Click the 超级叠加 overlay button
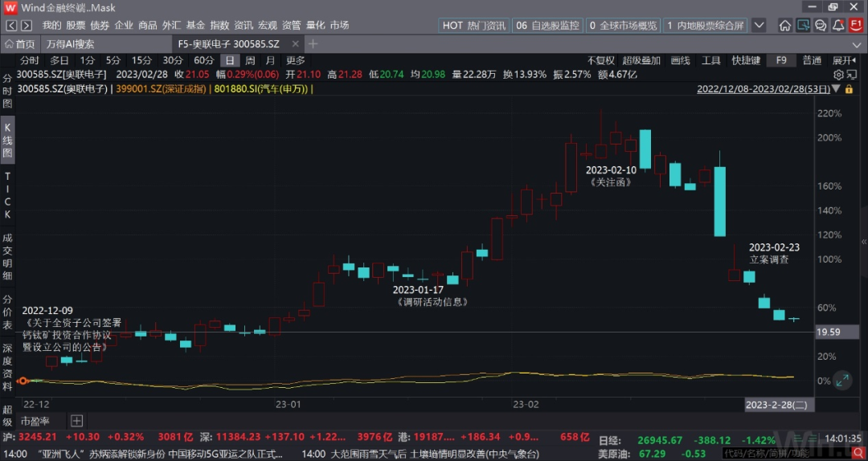 [641, 60]
